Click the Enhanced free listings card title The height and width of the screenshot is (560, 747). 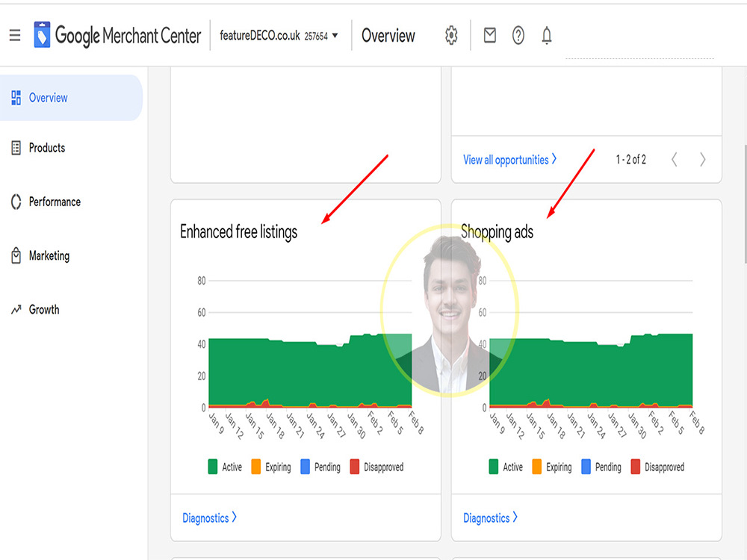238,232
